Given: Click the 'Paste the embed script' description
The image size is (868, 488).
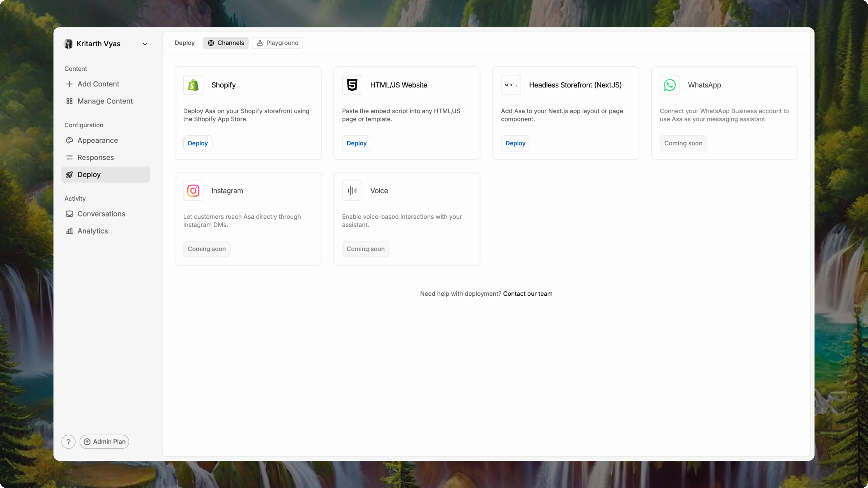Looking at the screenshot, I should pos(401,115).
